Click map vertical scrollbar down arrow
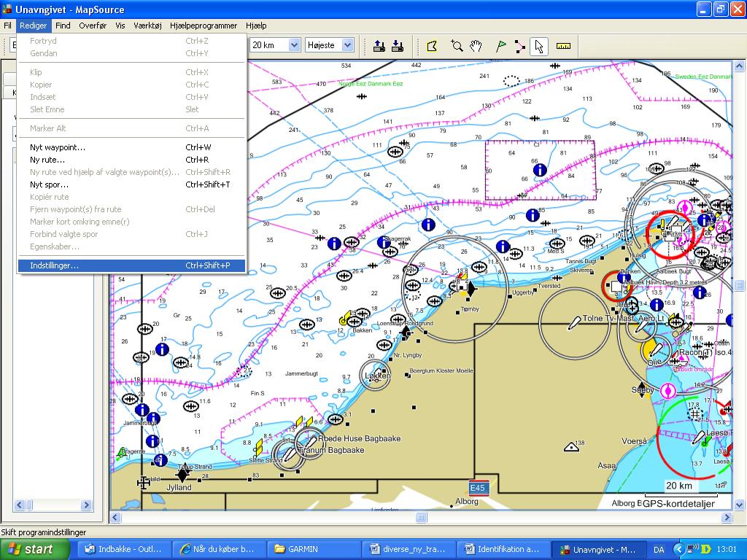The height and width of the screenshot is (560, 747). point(740,505)
